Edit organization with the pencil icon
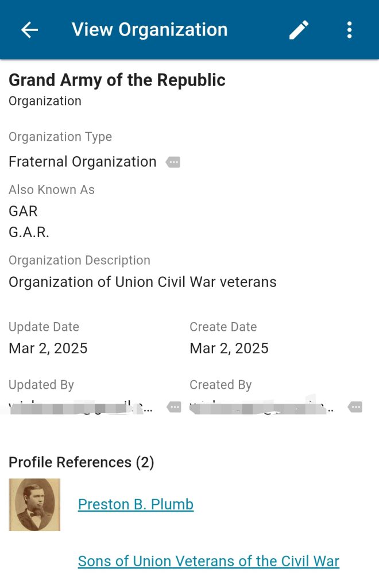379x588 pixels. pyautogui.click(x=299, y=30)
